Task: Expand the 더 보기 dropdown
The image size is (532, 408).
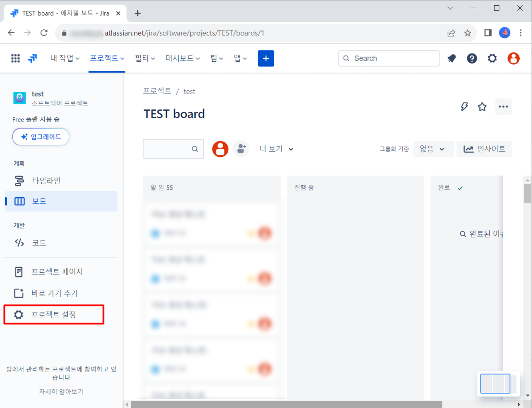Action: pyautogui.click(x=276, y=149)
